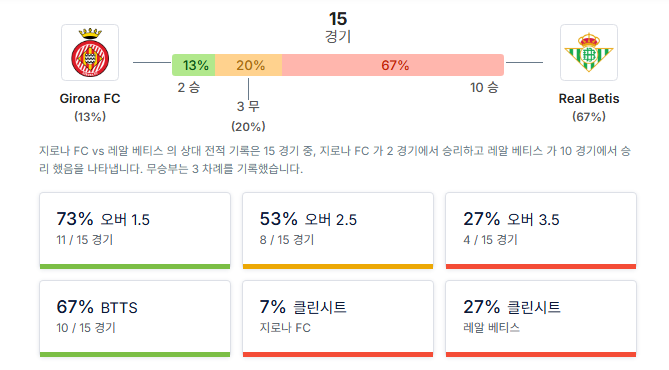Open the 73% 오버 1.5 stat card
The height and width of the screenshot is (370, 669).
coord(135,230)
